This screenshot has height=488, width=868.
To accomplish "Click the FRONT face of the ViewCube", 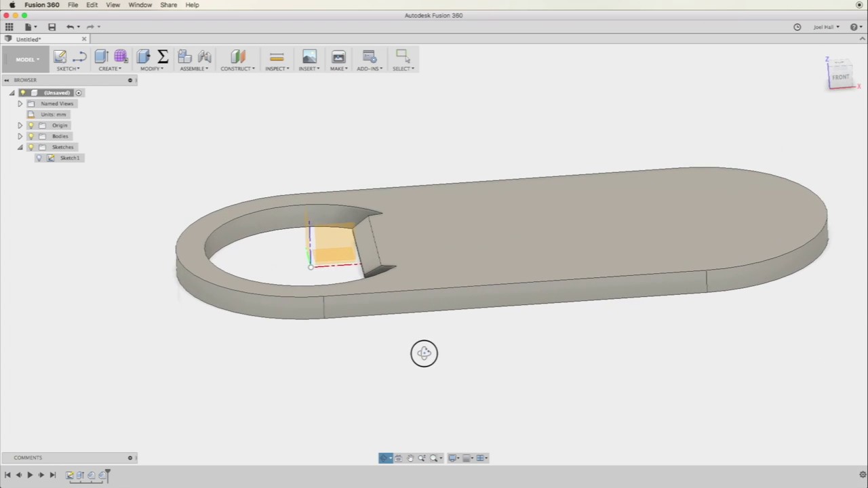I will click(841, 77).
